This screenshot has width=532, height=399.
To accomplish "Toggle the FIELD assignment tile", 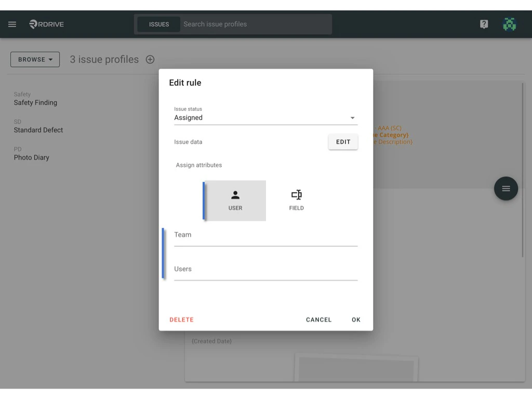I will [x=297, y=201].
